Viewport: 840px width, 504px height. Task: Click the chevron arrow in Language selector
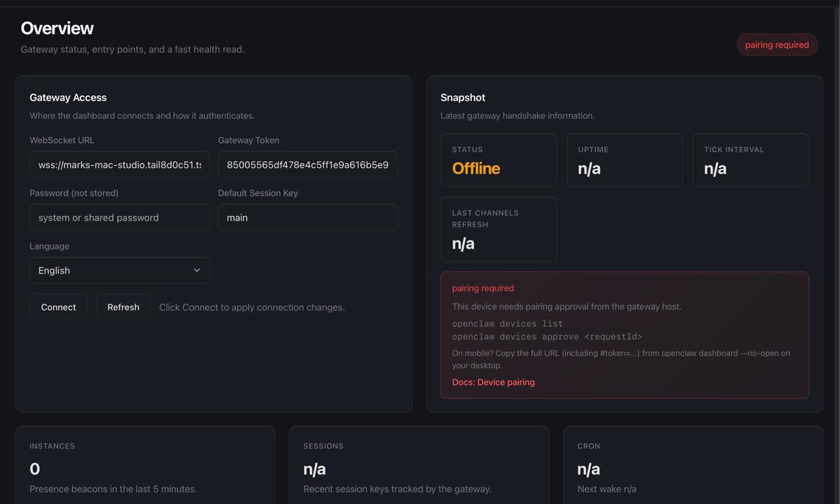pos(197,270)
